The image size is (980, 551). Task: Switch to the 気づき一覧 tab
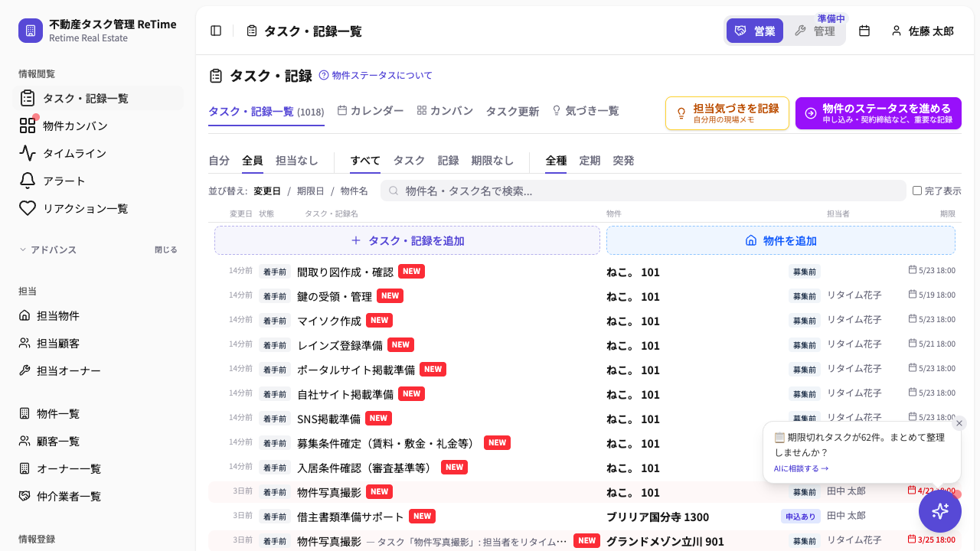[585, 111]
